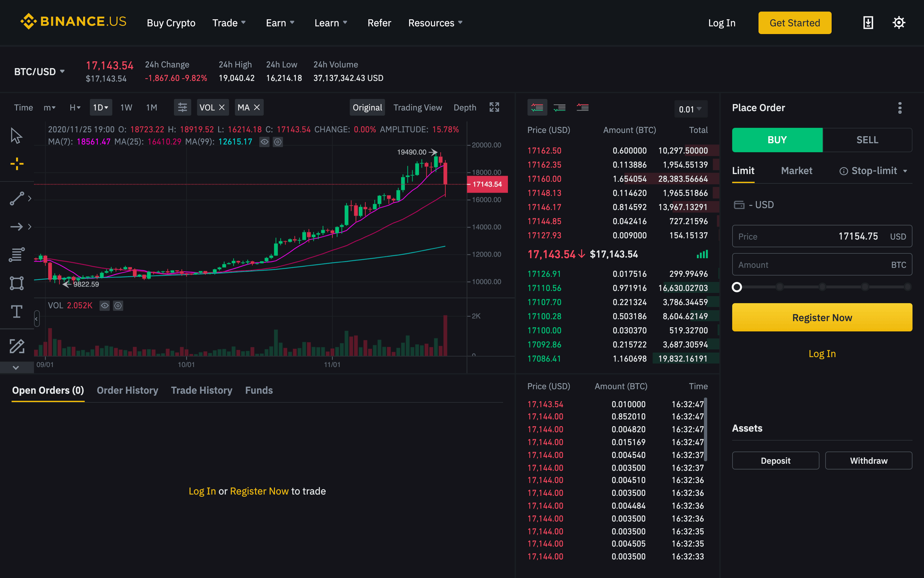This screenshot has width=924, height=578.
Task: Click Buy Crypto in navigation
Action: (171, 23)
